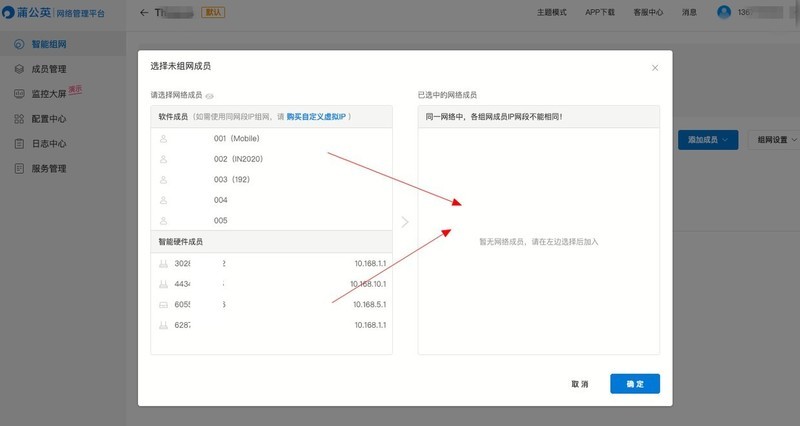Click the router icon of device 4434
The width and height of the screenshot is (800, 426).
(163, 284)
